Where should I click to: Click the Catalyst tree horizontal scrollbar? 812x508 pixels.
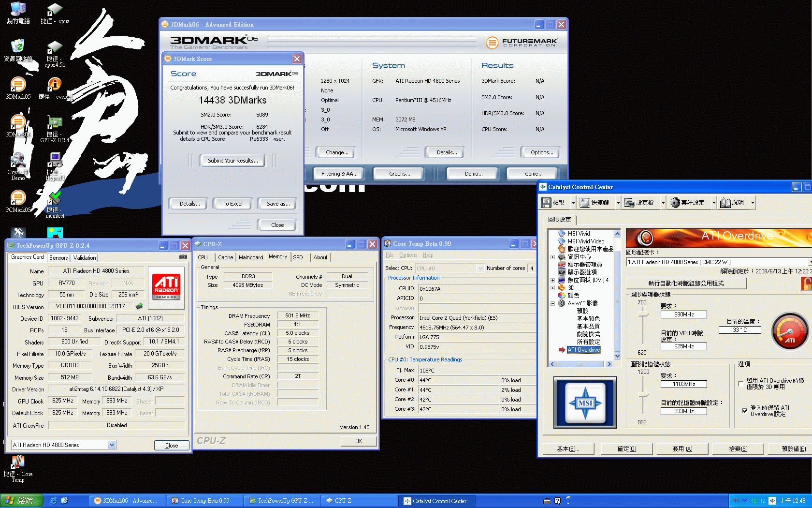click(581, 364)
